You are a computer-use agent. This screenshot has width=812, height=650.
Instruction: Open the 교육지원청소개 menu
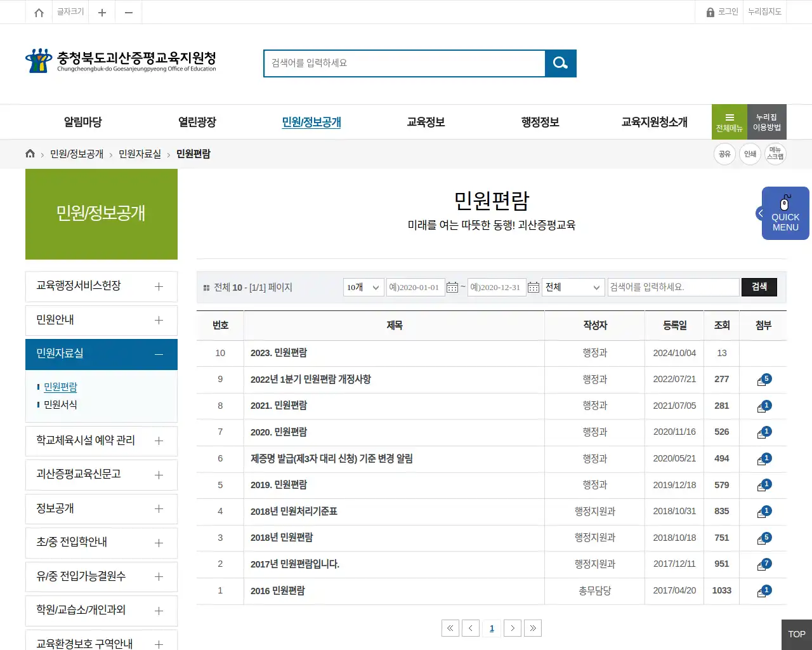click(654, 122)
